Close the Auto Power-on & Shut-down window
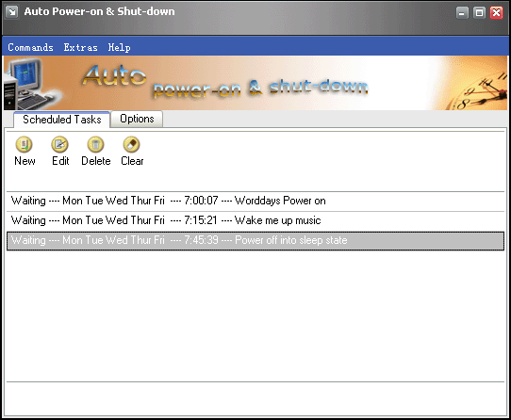The image size is (511, 420). (x=497, y=12)
